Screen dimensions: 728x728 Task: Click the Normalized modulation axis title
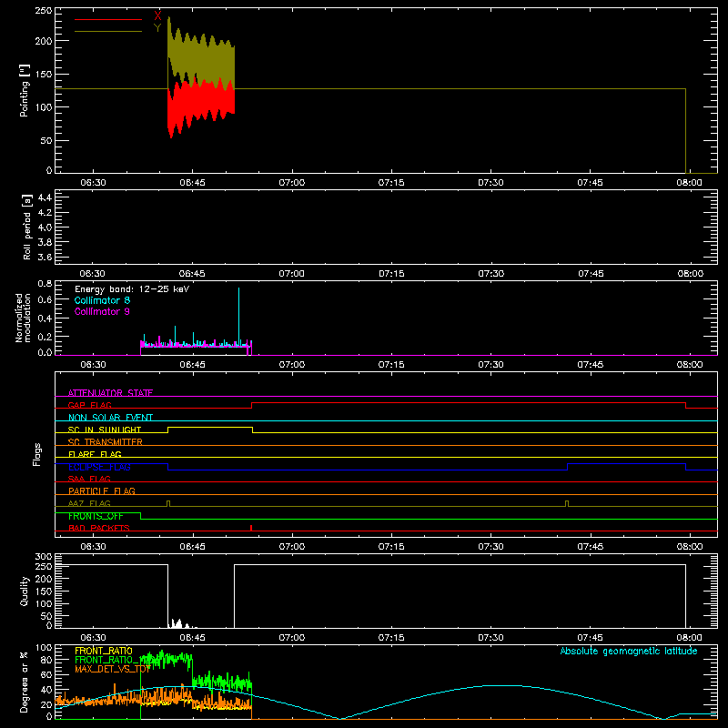pos(23,318)
